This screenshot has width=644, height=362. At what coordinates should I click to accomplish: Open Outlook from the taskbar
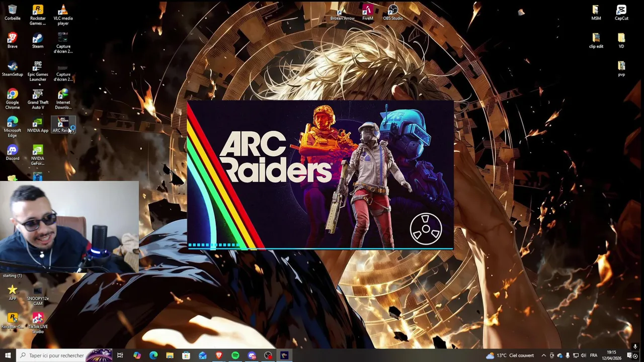[x=202, y=355]
